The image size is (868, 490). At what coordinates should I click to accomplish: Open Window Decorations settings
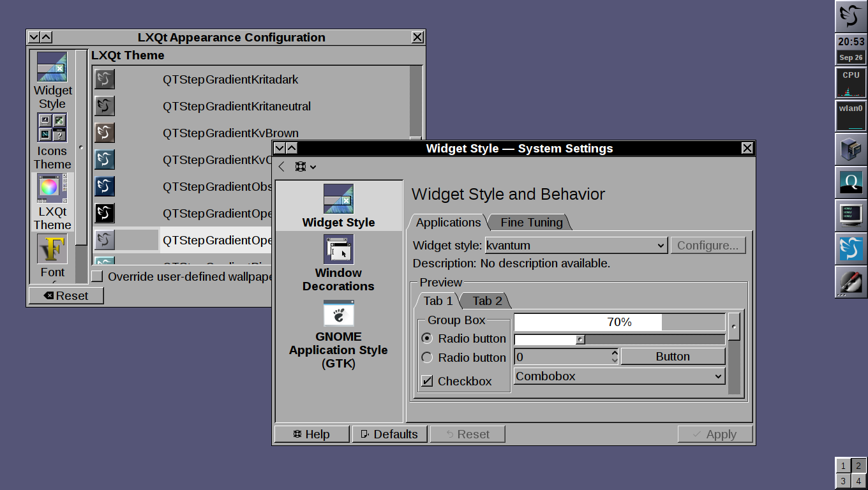(338, 263)
